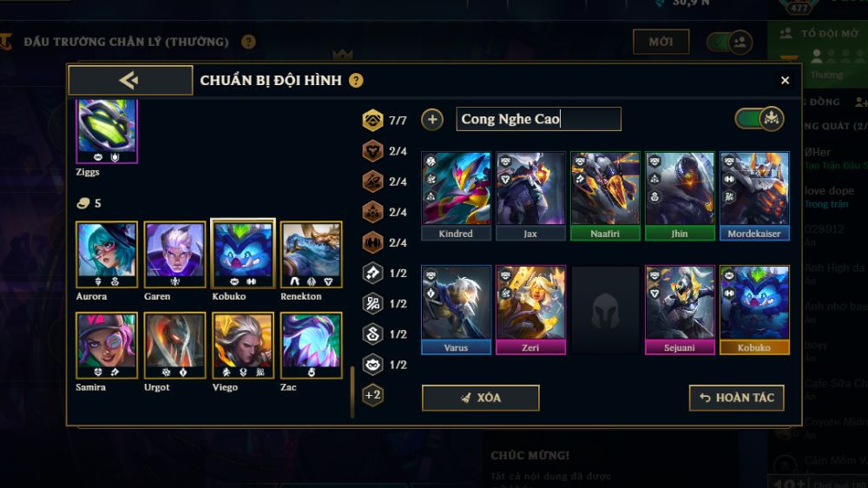Viewport: 868px width, 488px height.
Task: Click the Xóa clear button
Action: click(481, 398)
